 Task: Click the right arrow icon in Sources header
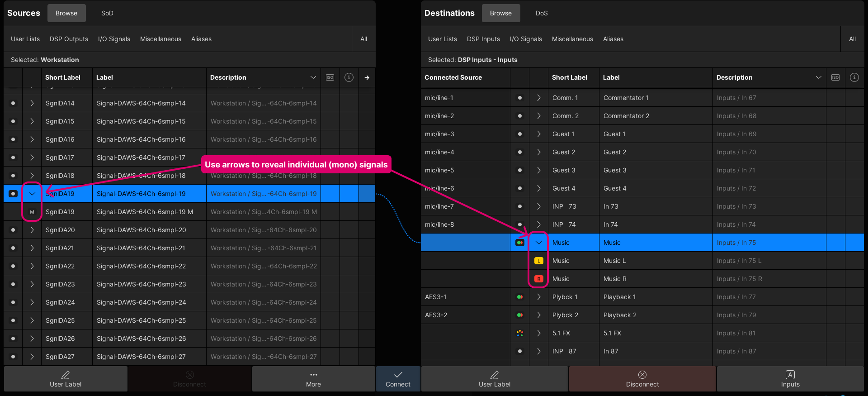pyautogui.click(x=367, y=77)
